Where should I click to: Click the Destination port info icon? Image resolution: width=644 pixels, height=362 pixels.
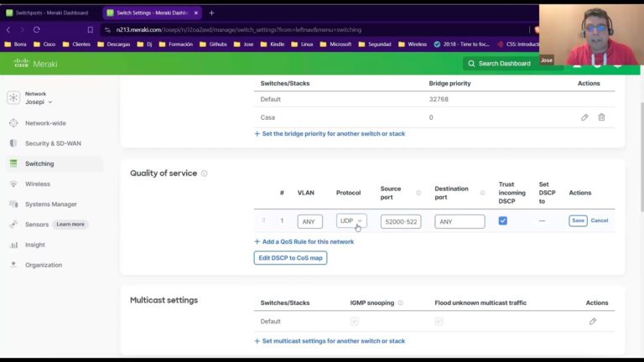[x=483, y=193]
